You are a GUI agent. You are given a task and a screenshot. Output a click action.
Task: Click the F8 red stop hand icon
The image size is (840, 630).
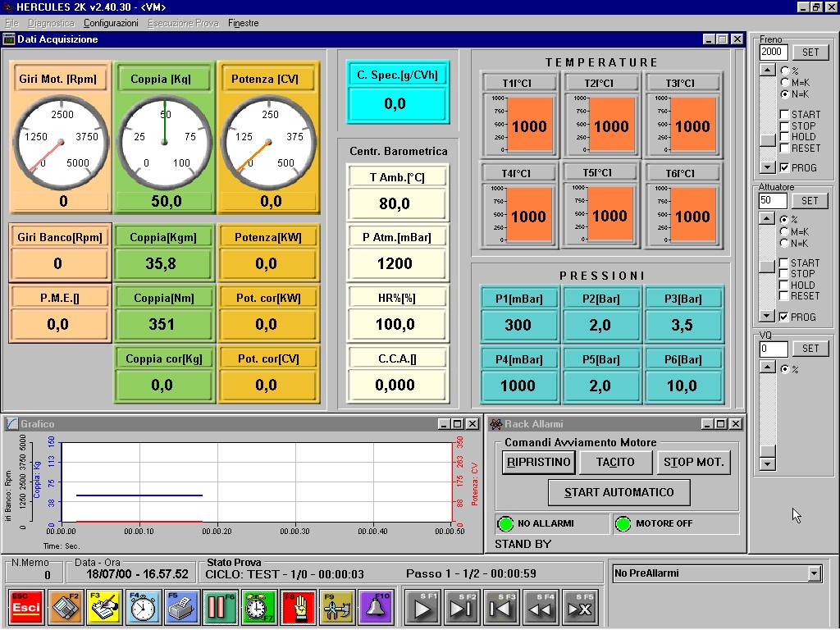pos(298,608)
